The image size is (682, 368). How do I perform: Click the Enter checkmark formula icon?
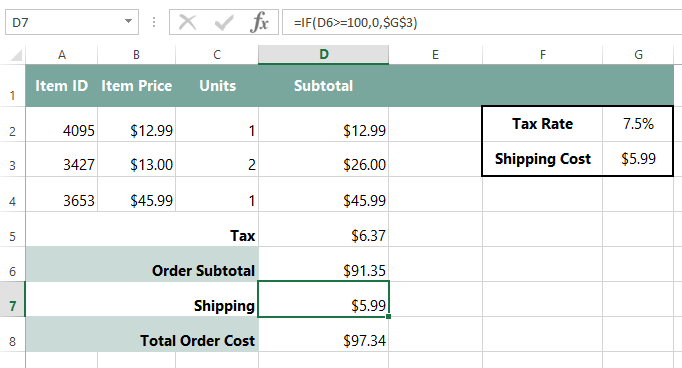pyautogui.click(x=224, y=22)
